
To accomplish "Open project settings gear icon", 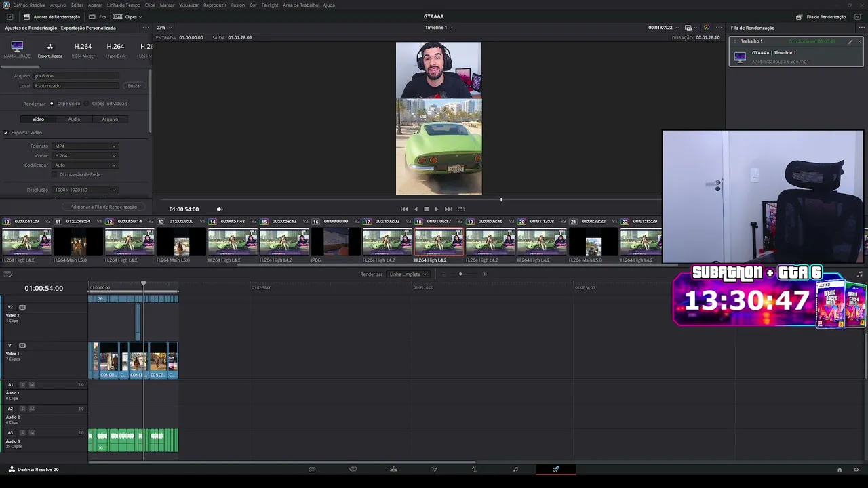I will pyautogui.click(x=856, y=469).
